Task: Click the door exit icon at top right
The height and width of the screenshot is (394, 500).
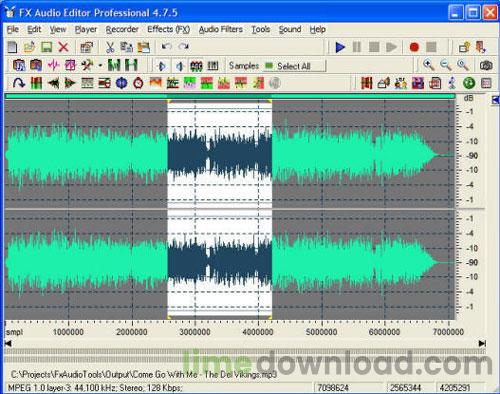Action: (481, 47)
